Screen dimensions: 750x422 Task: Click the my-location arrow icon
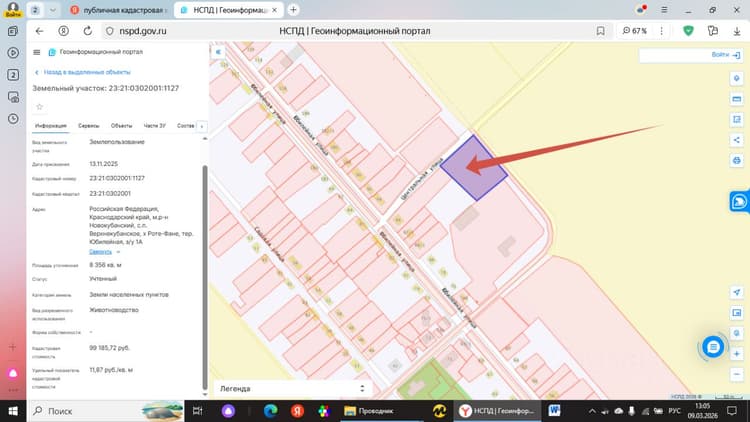737,292
